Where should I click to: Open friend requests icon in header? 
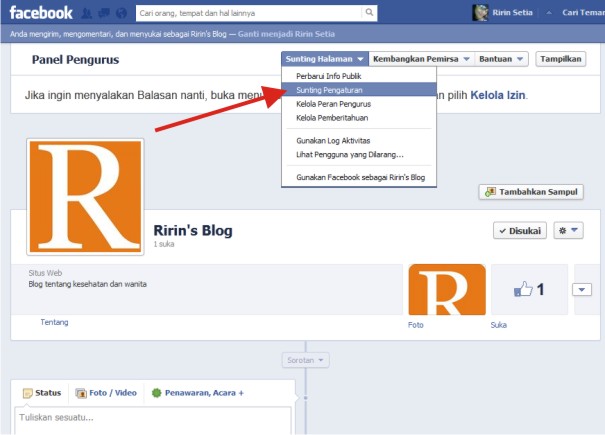[87, 14]
